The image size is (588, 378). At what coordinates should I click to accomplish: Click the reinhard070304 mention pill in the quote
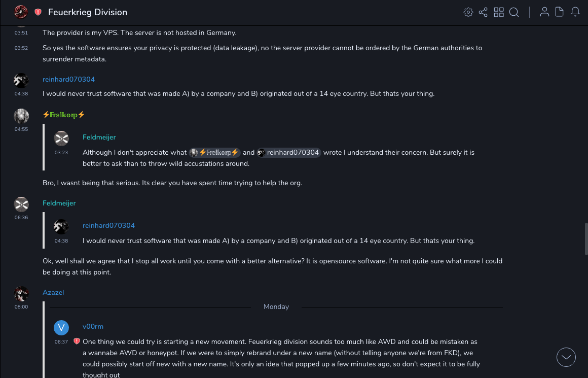pos(289,152)
